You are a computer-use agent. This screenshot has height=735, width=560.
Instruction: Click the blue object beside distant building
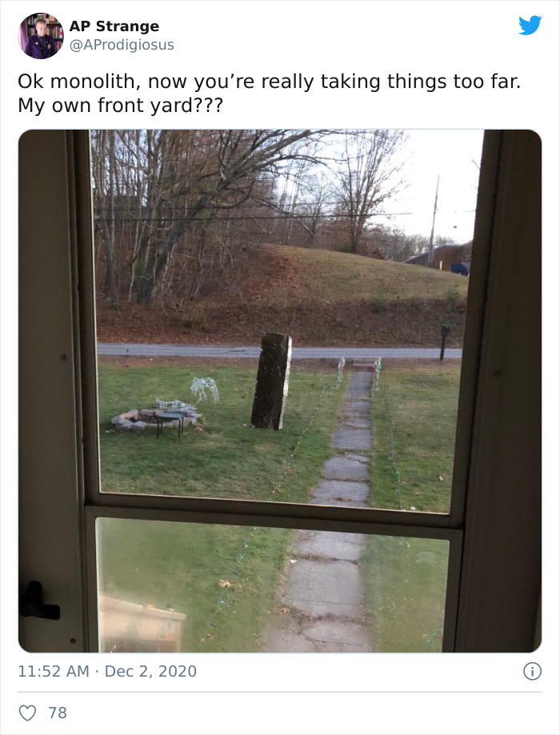(x=460, y=269)
